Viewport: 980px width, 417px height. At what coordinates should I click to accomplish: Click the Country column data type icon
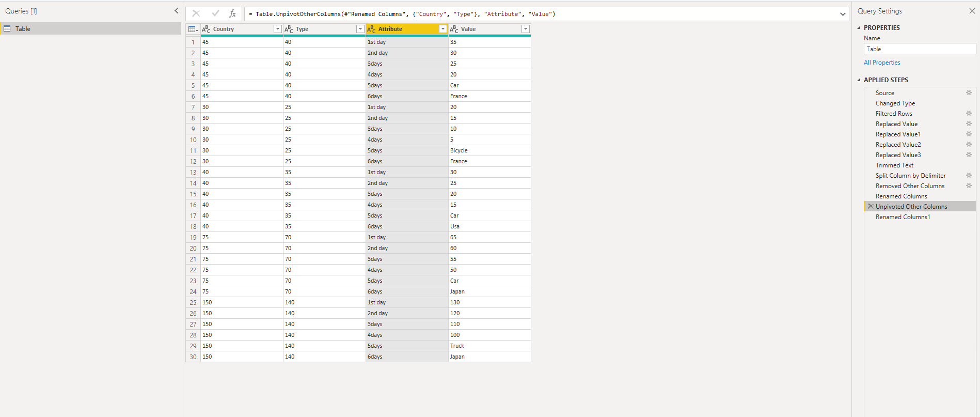(x=206, y=29)
